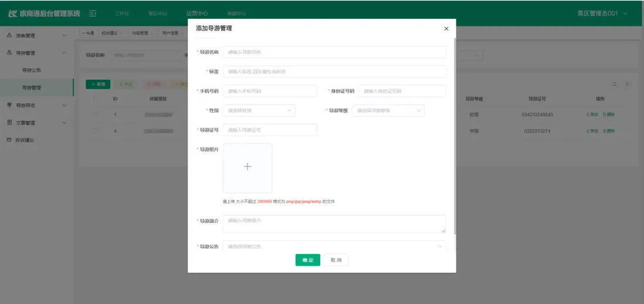
Task: Select the 用户信息 page tab
Action: tap(172, 33)
